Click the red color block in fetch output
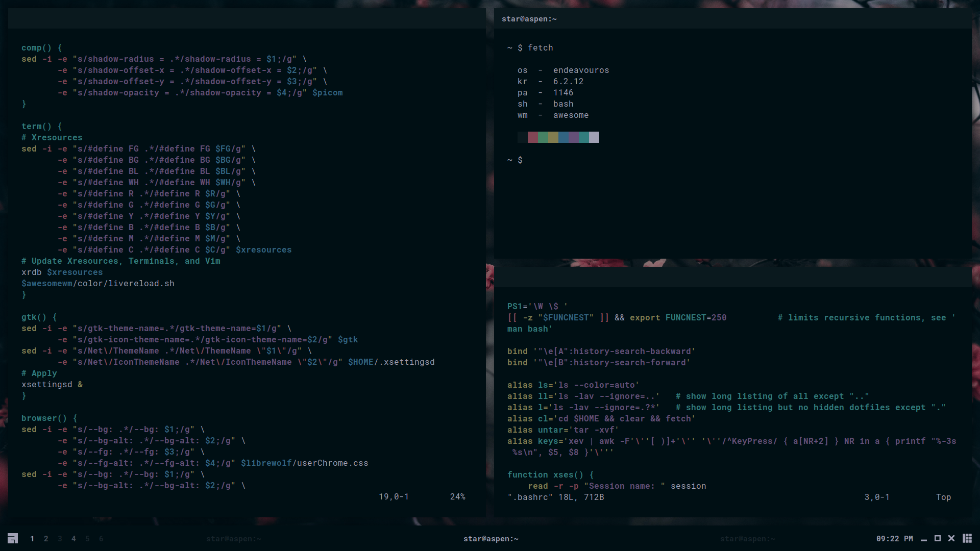980x551 pixels. (532, 137)
